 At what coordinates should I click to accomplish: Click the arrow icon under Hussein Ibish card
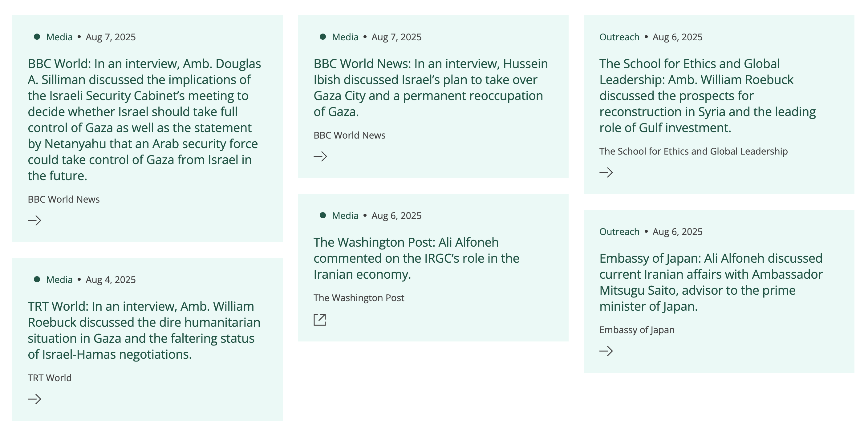pos(320,156)
